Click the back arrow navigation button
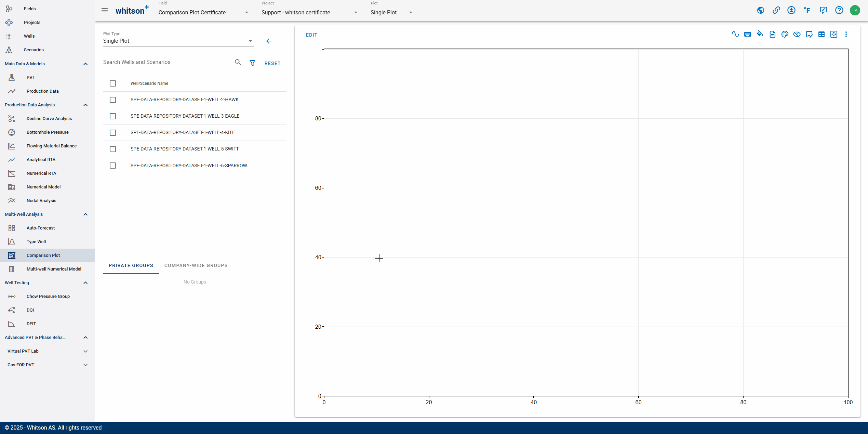Viewport: 868px width, 434px height. (x=268, y=41)
